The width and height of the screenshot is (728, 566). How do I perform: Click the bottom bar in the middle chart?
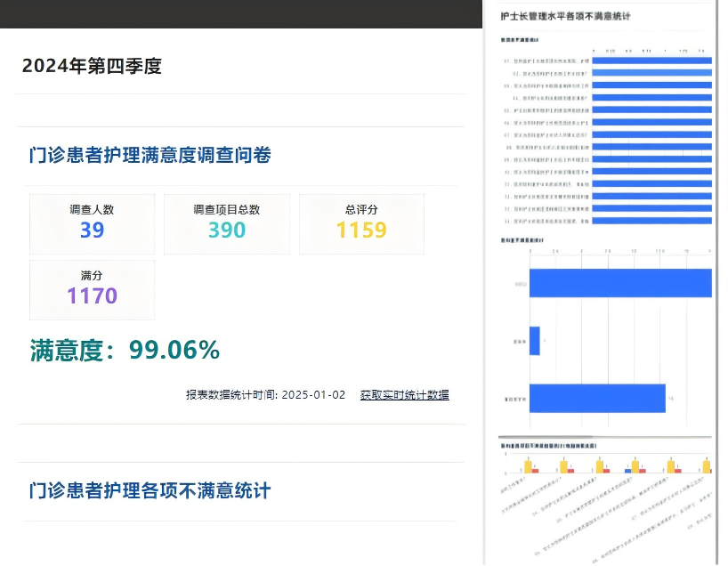click(x=596, y=398)
